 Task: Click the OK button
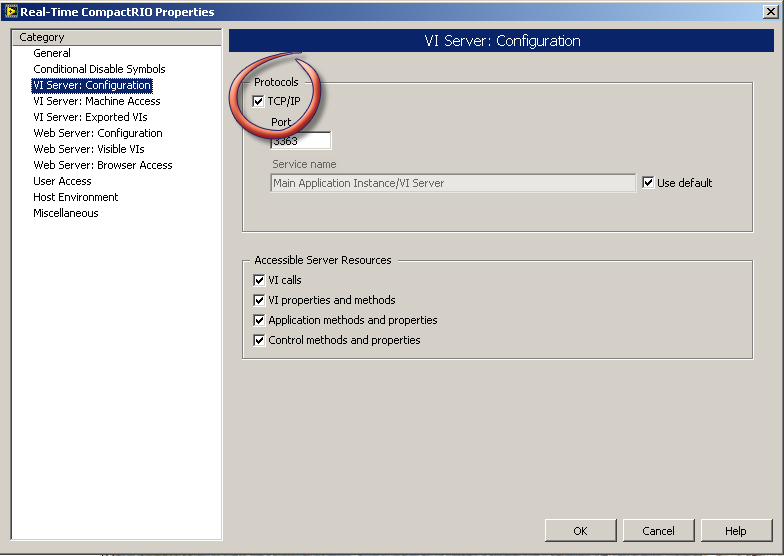[x=580, y=530]
